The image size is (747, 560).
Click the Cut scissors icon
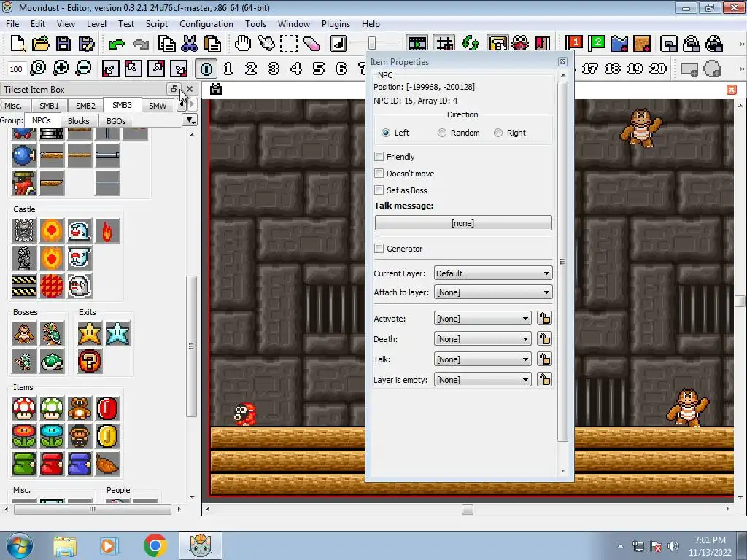click(x=189, y=44)
